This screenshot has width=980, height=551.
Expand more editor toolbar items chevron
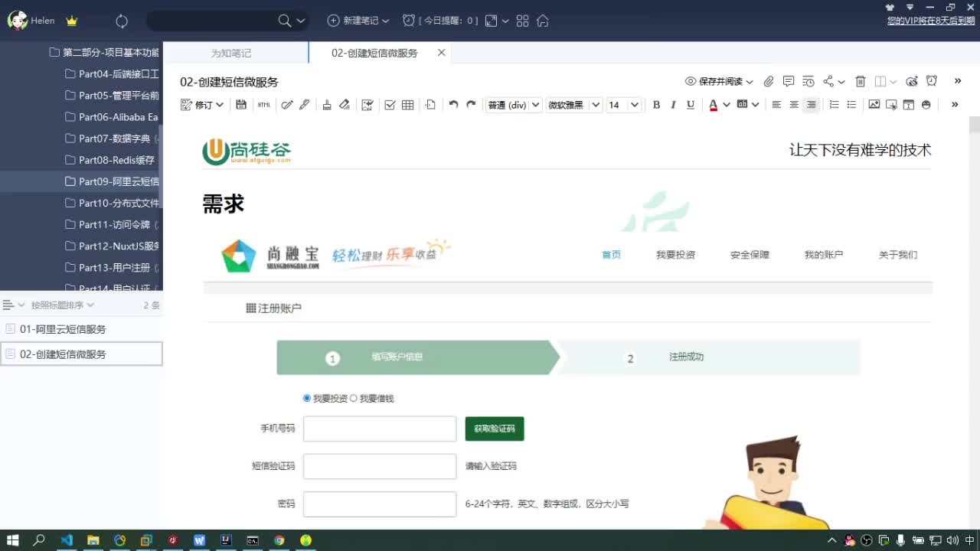click(955, 105)
